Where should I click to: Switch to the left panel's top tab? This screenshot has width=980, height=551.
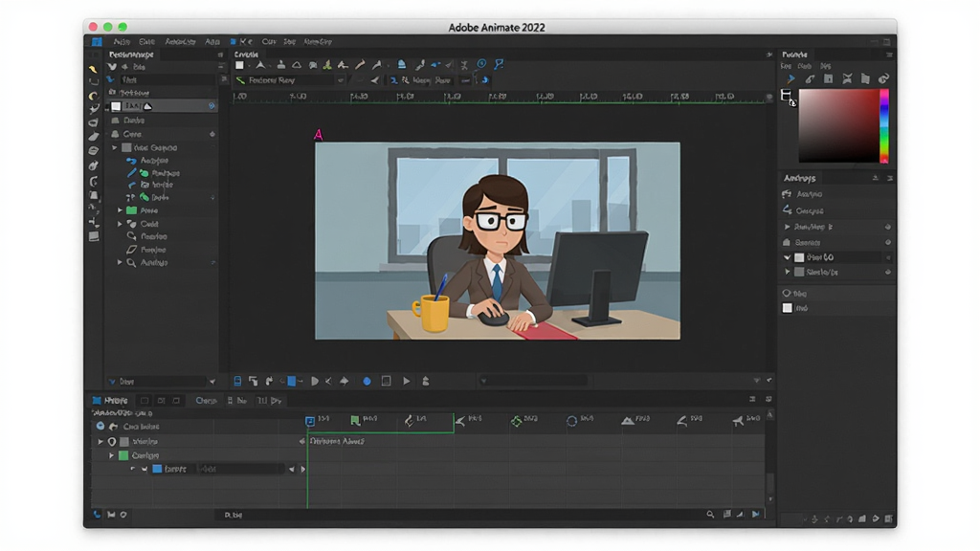[131, 55]
